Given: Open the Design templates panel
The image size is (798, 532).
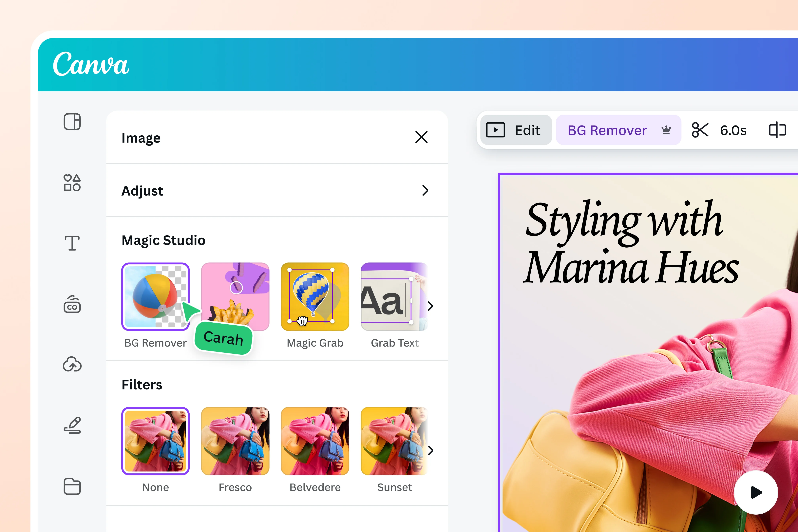Looking at the screenshot, I should [72, 122].
